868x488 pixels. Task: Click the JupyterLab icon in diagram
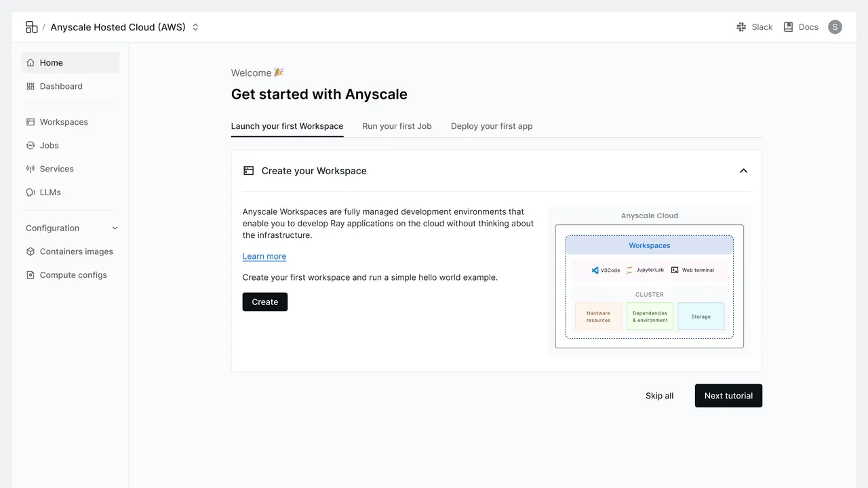[x=629, y=270]
